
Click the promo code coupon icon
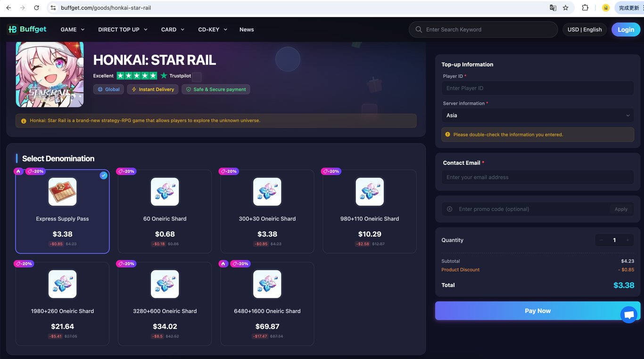[449, 209]
